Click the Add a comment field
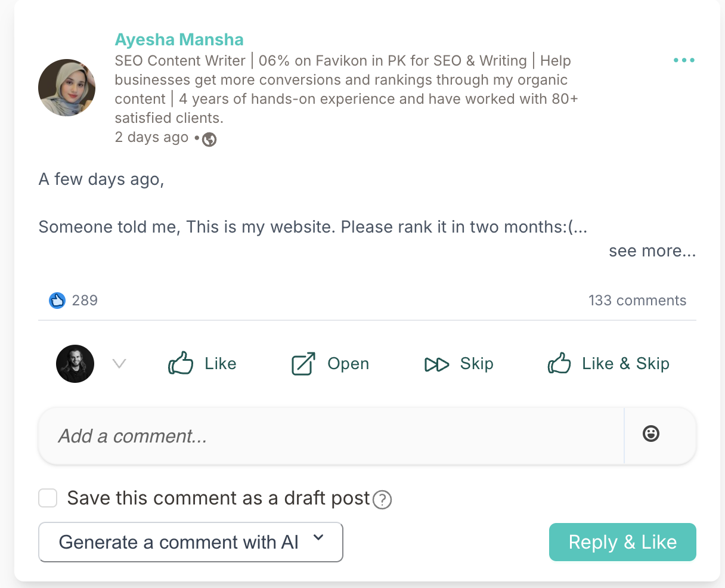Screen dimensions: 725x588 point(331,436)
